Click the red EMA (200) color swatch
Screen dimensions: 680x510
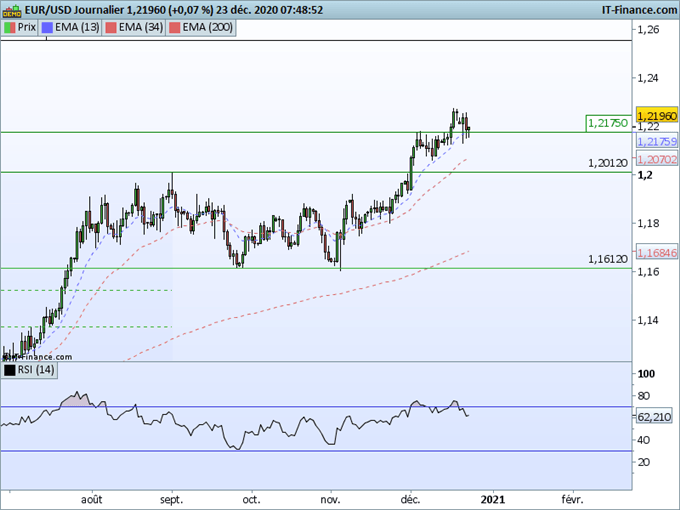[x=174, y=28]
